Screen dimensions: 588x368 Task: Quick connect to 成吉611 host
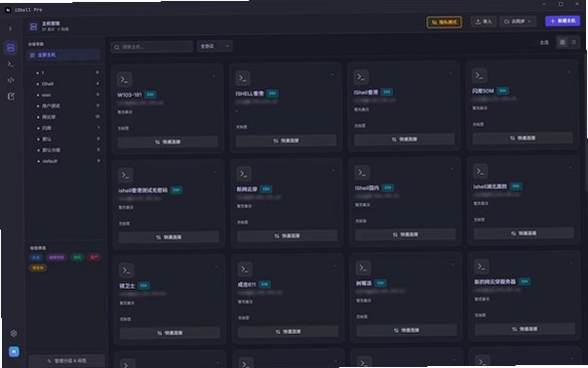coord(288,332)
